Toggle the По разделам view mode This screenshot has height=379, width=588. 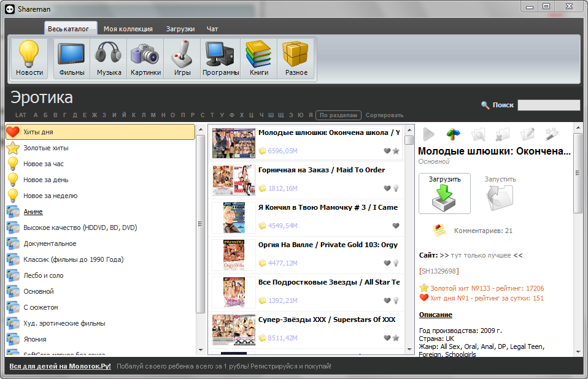point(338,115)
